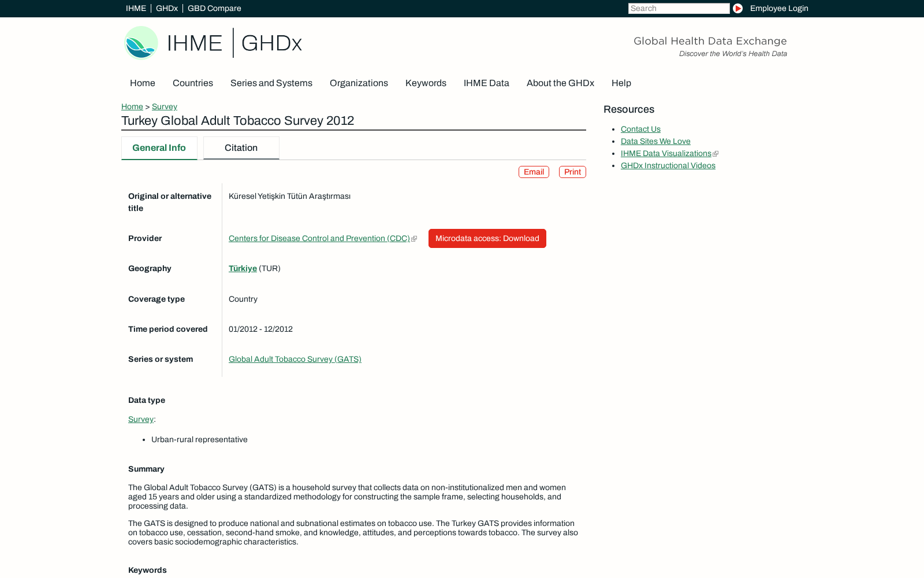The width and height of the screenshot is (924, 578).
Task: Open the Contact Us resource link
Action: coord(640,129)
